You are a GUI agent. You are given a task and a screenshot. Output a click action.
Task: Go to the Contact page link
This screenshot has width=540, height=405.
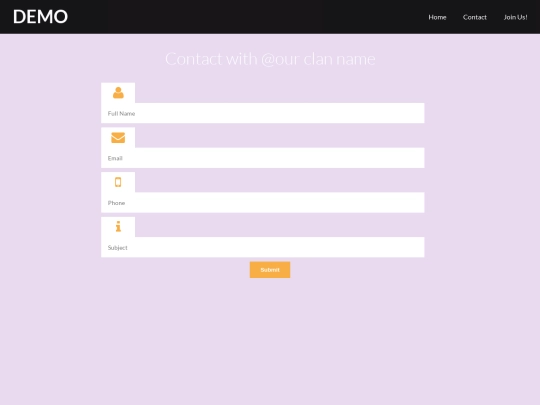[x=475, y=17]
